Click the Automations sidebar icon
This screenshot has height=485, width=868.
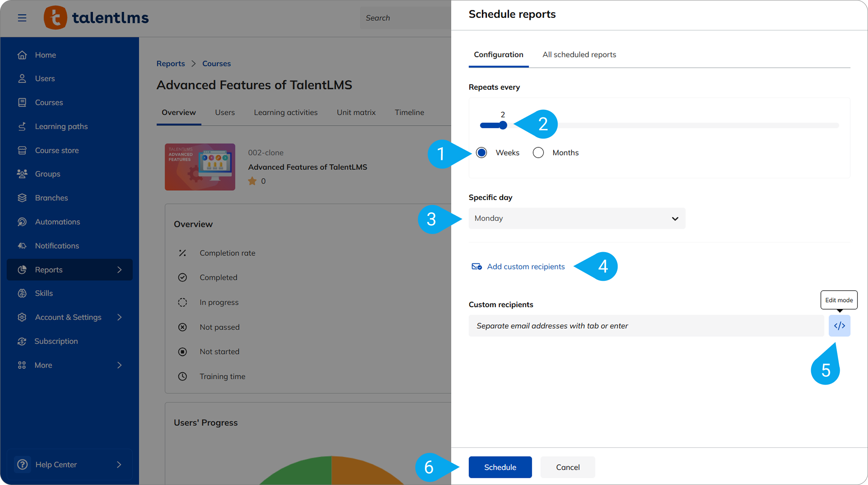(x=22, y=222)
